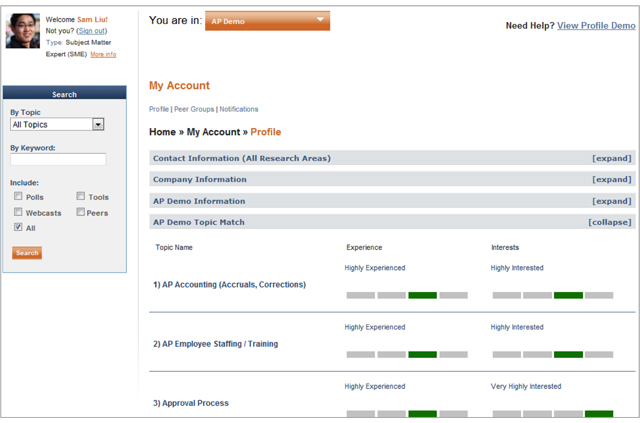Enable the Polls checkbox
This screenshot has height=423, width=640.
pos(18,196)
